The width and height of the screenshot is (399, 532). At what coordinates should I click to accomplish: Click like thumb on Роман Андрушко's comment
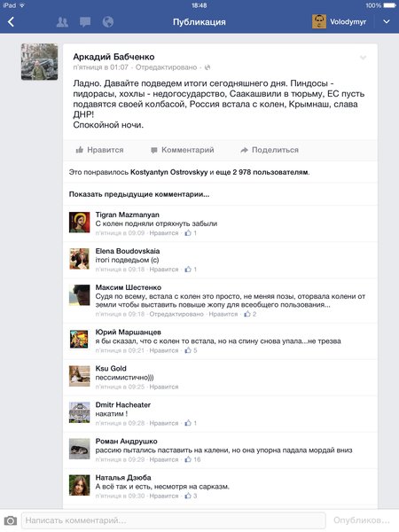point(188,459)
